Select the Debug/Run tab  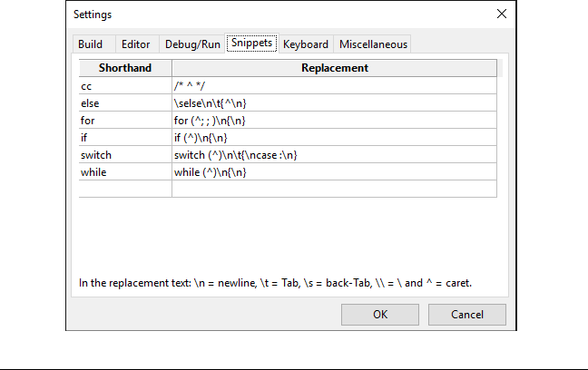click(x=191, y=44)
